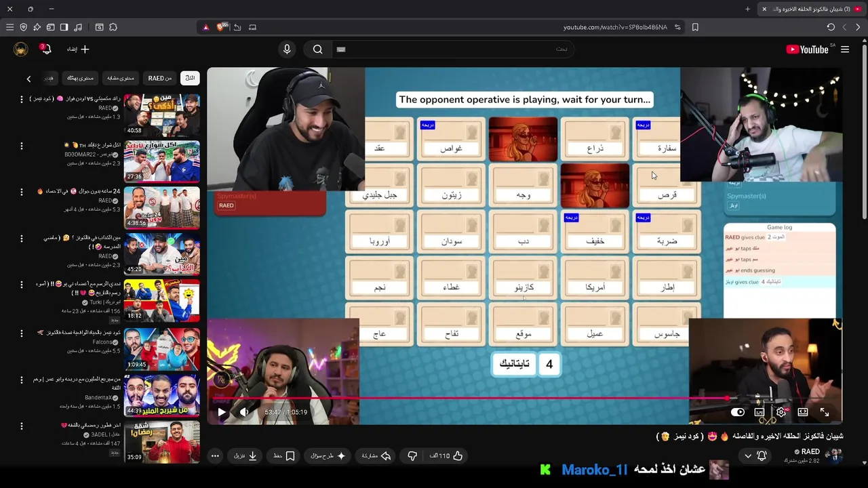
Task: Go forward with the browser arrow nearest the window edge
Action: [x=858, y=27]
